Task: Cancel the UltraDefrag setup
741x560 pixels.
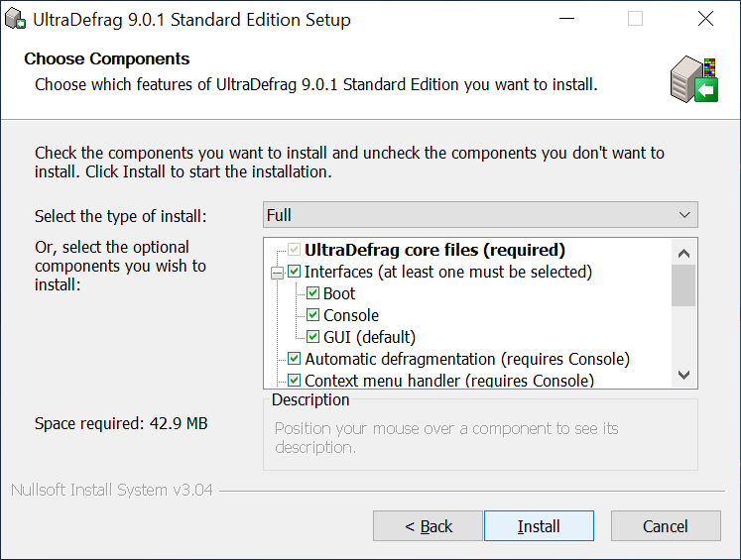Action: point(665,526)
